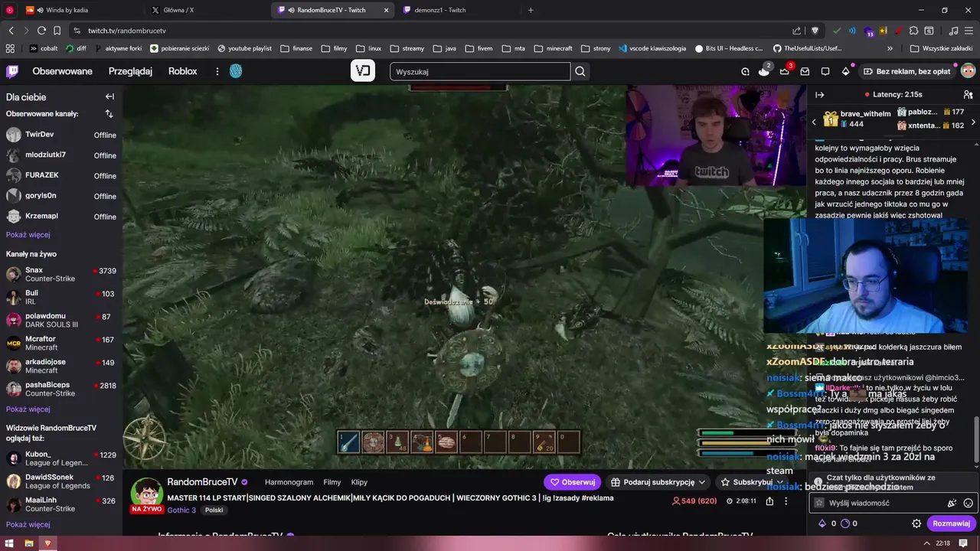The width and height of the screenshot is (980, 551).
Task: Open the minecraft bookmarks folder
Action: [x=553, y=48]
